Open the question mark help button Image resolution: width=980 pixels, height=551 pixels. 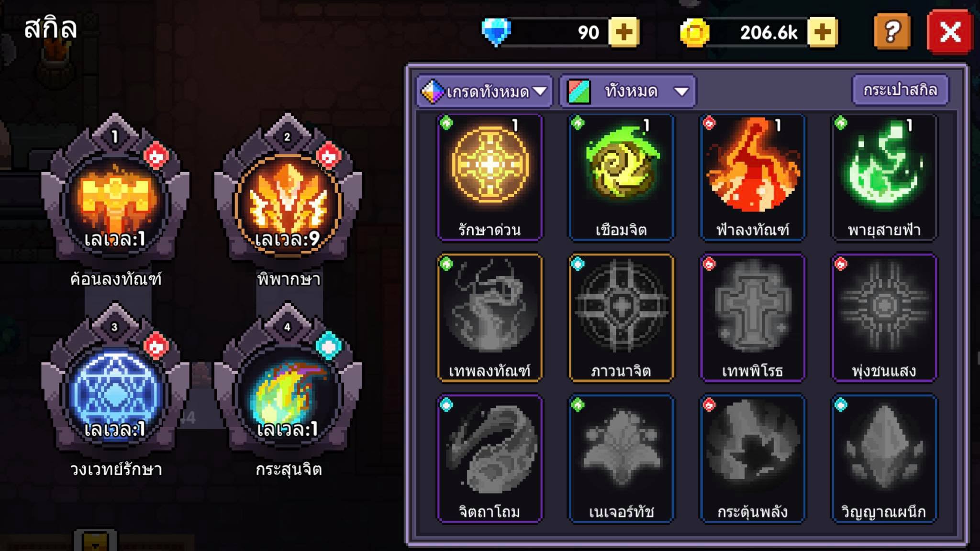[x=892, y=32]
